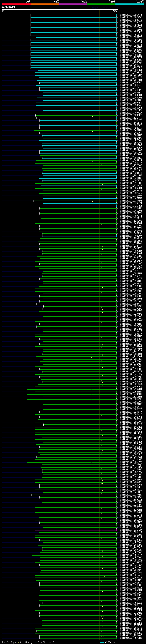
Task: Select label UniRef100_B5JRF9
Action: point(131,103)
